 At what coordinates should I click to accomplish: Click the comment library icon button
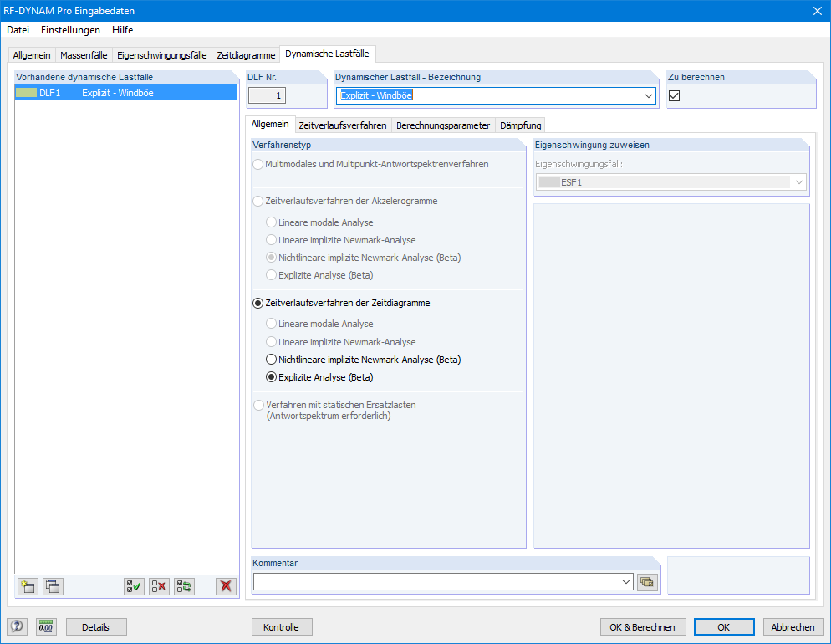(x=647, y=582)
